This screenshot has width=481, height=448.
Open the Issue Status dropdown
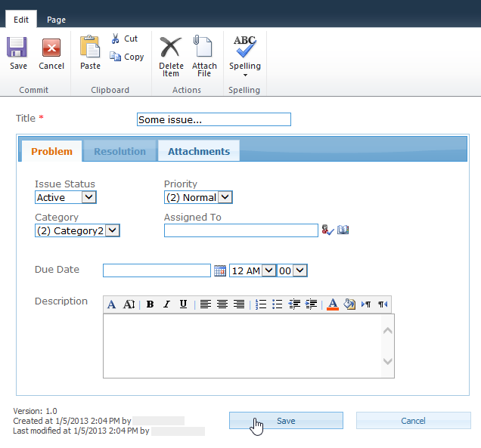(66, 197)
